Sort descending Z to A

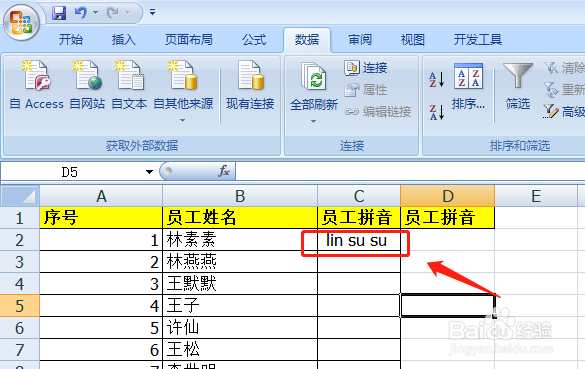[437, 112]
